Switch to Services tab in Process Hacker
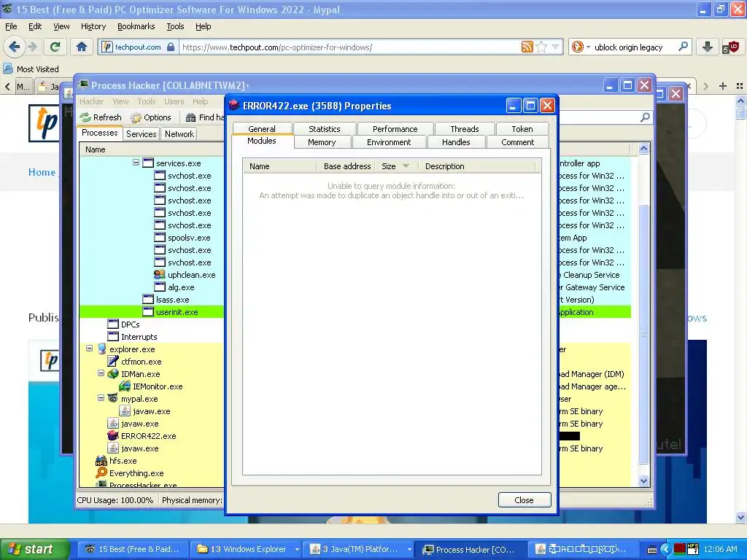The image size is (747, 560). click(x=141, y=134)
